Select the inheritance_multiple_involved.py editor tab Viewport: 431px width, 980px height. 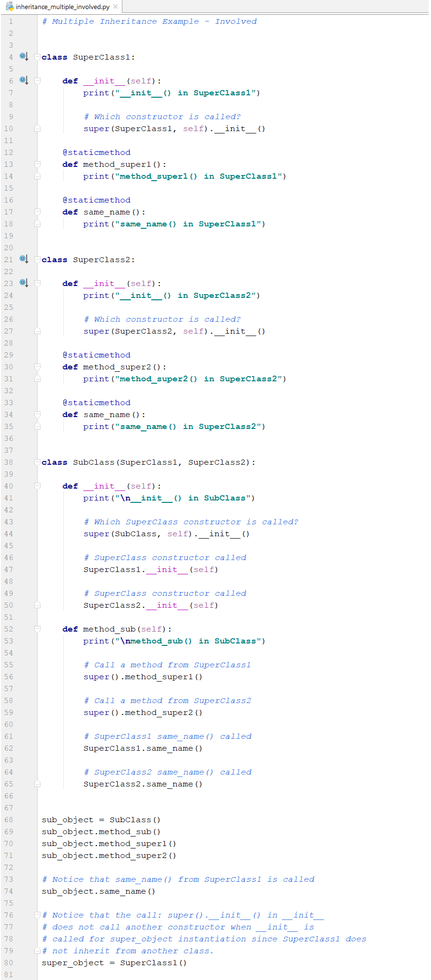coord(62,7)
